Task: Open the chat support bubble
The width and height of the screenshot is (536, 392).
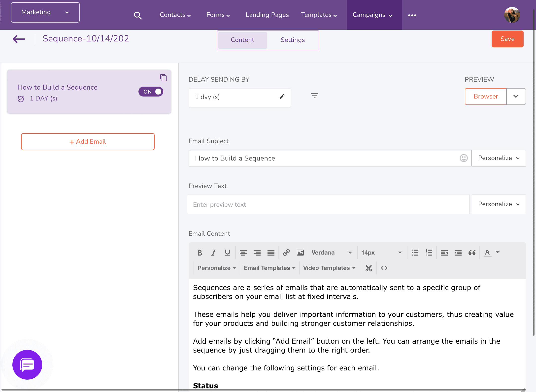Action: [27, 365]
